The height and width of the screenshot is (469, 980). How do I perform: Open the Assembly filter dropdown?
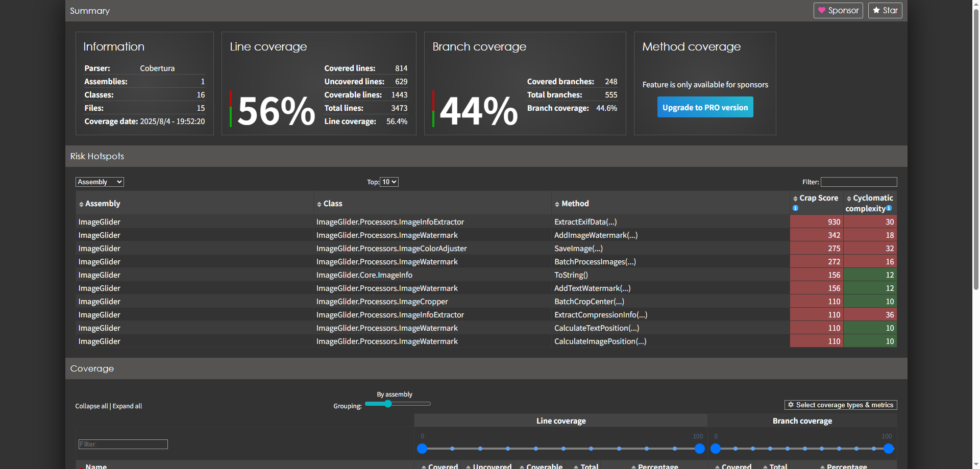100,182
